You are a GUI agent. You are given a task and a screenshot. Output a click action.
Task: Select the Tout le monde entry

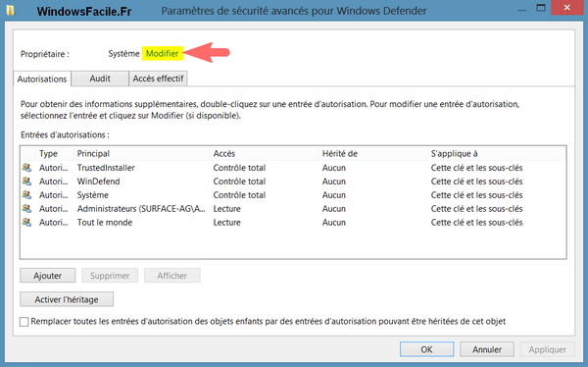[293, 223]
